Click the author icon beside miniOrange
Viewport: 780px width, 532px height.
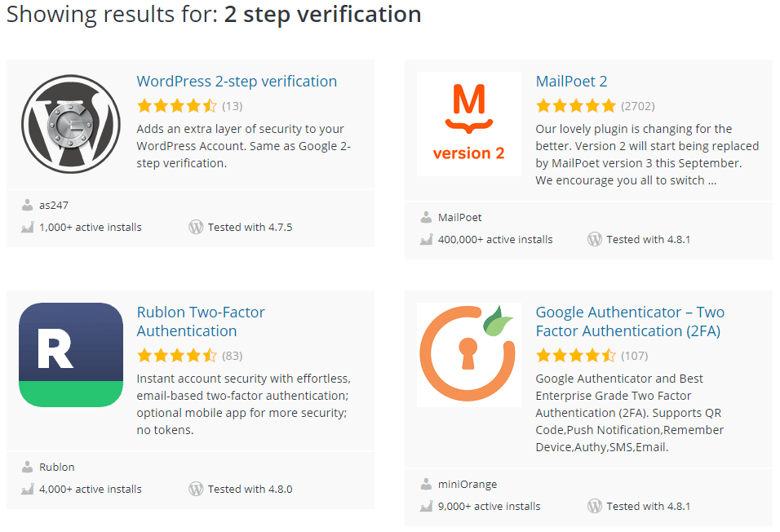[x=426, y=484]
